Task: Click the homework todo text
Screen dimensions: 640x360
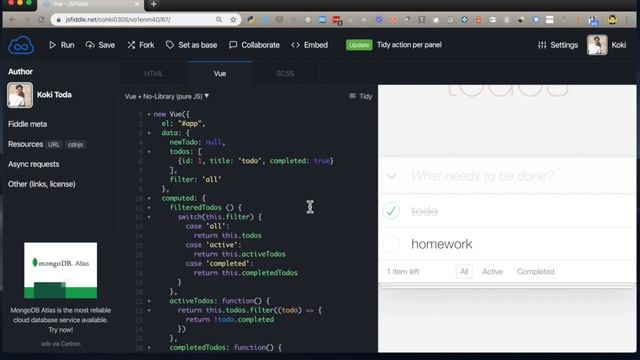Action: (442, 244)
